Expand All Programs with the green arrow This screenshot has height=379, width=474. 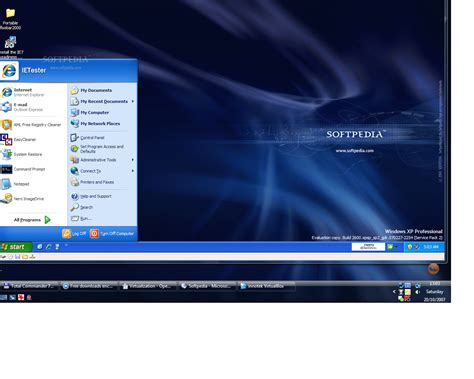[48, 220]
